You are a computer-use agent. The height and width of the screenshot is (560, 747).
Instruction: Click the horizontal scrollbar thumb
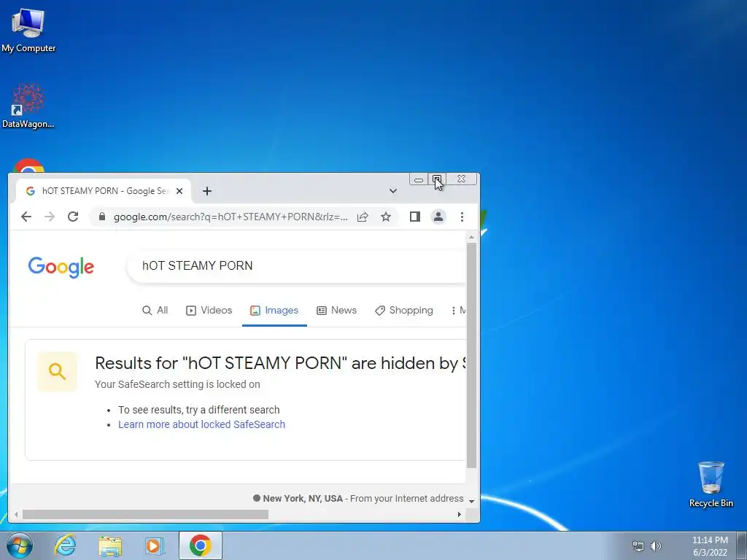point(145,514)
